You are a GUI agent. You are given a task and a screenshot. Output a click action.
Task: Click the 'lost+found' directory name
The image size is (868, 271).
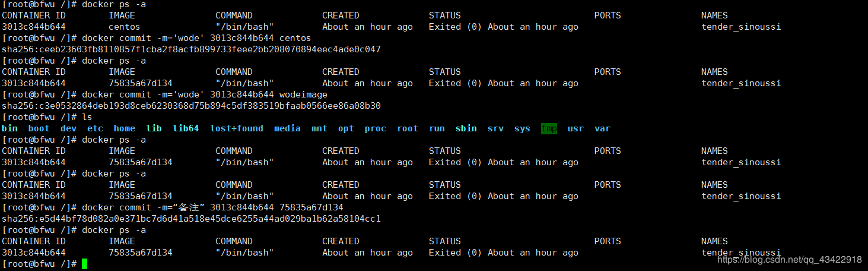tap(237, 128)
